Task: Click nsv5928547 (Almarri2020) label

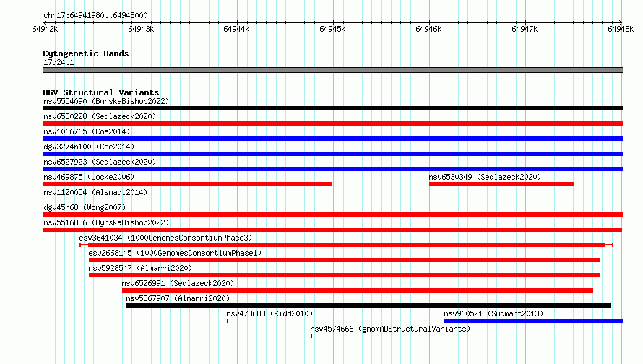Action: click(140, 268)
